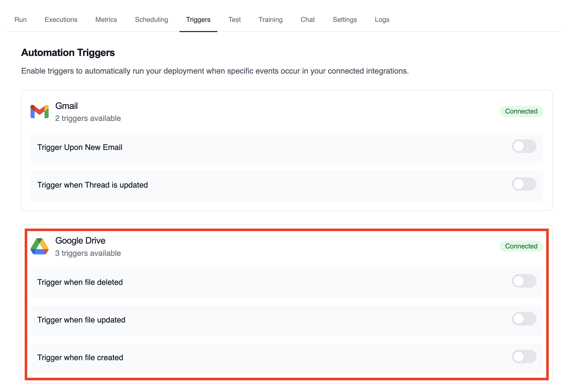The height and width of the screenshot is (392, 562).
Task: Select the Triggers tab
Action: click(198, 20)
